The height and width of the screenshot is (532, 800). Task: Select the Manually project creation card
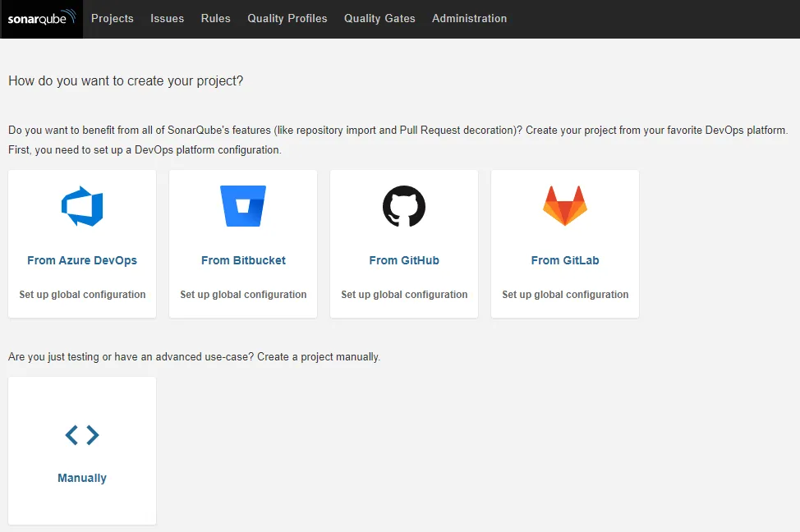[81, 450]
